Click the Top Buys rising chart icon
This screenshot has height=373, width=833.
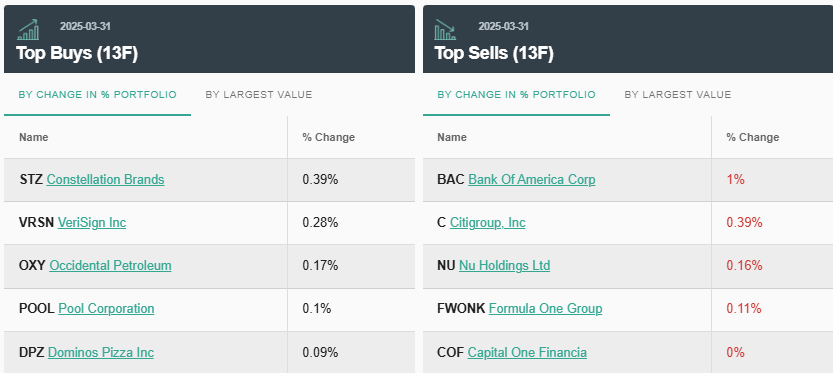tap(28, 30)
